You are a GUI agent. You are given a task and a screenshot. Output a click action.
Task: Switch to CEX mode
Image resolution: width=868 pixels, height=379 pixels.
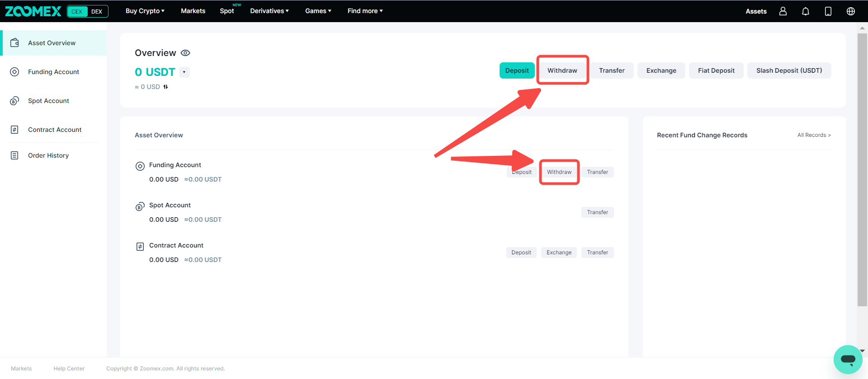(77, 11)
